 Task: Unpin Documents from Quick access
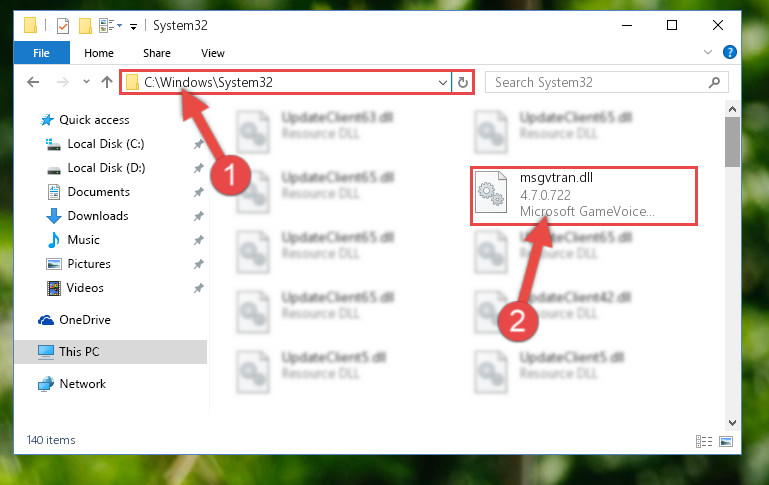pos(198,192)
